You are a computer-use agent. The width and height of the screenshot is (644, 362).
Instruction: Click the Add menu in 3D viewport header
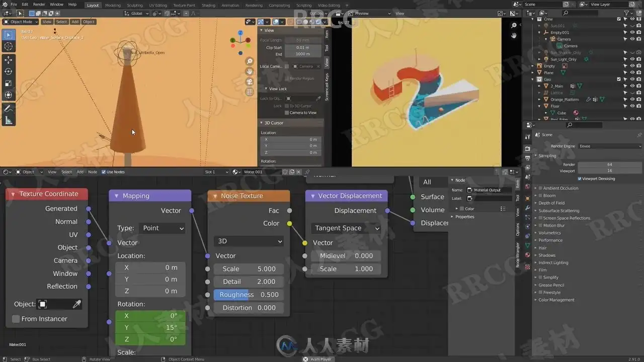[75, 22]
